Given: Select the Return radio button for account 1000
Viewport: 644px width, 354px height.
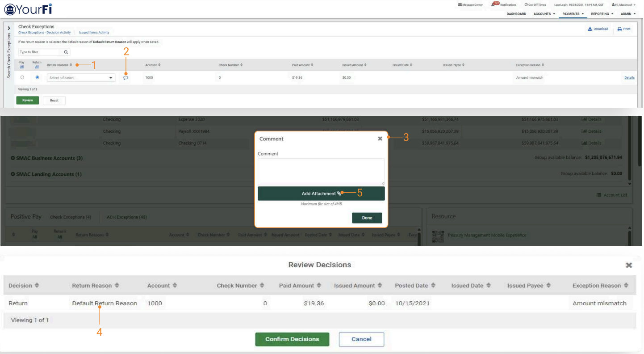Looking at the screenshot, I should click(37, 77).
